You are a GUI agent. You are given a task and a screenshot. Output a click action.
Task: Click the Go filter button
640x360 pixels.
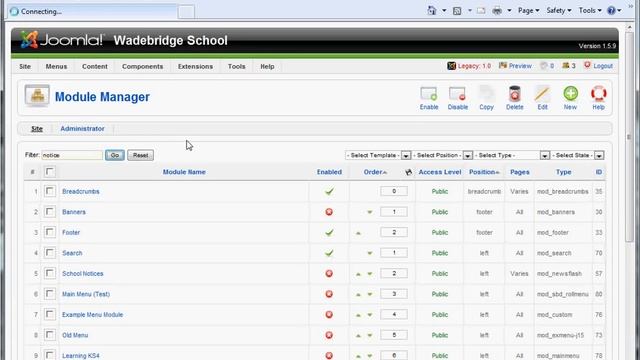pyautogui.click(x=115, y=155)
